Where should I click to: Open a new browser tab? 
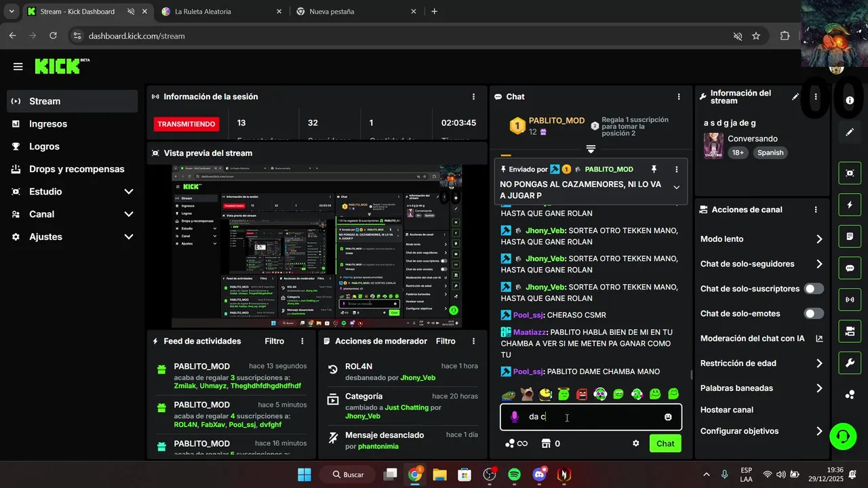pos(435,12)
